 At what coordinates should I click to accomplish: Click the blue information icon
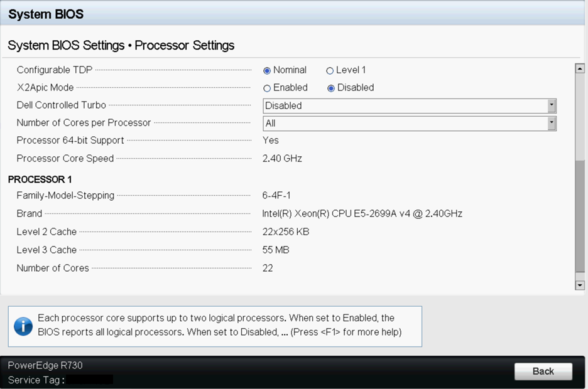pos(23,326)
